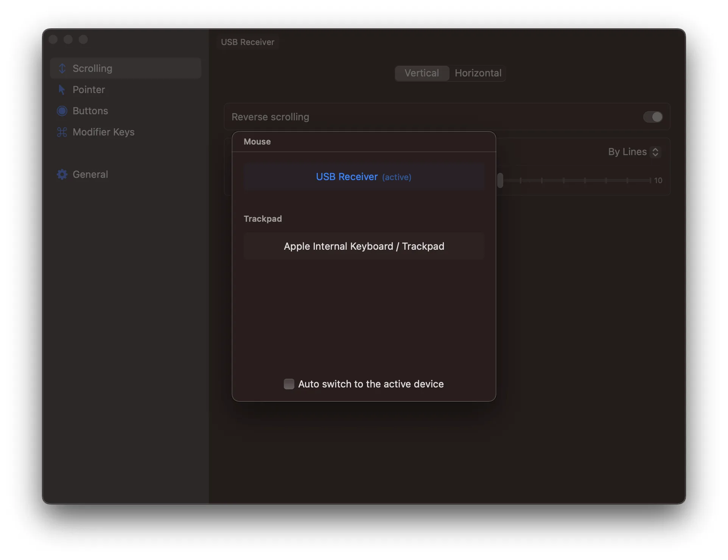Click the Mouse section header in popup
728x560 pixels.
pos(257,142)
